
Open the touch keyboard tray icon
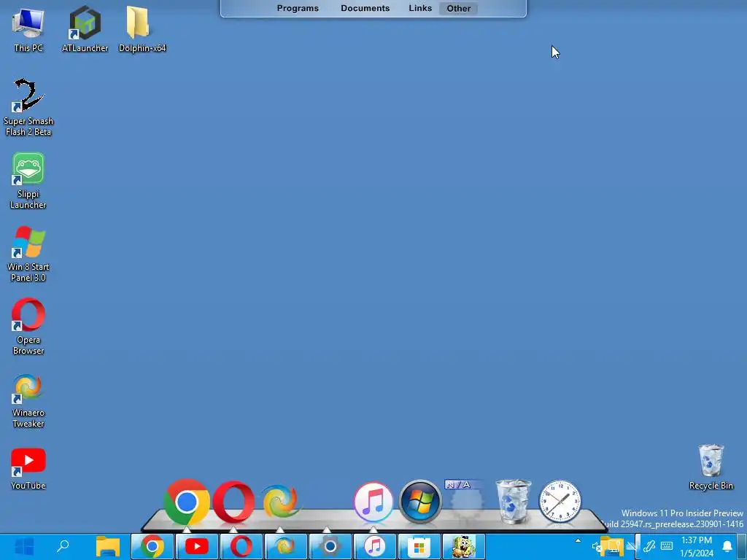click(x=667, y=546)
